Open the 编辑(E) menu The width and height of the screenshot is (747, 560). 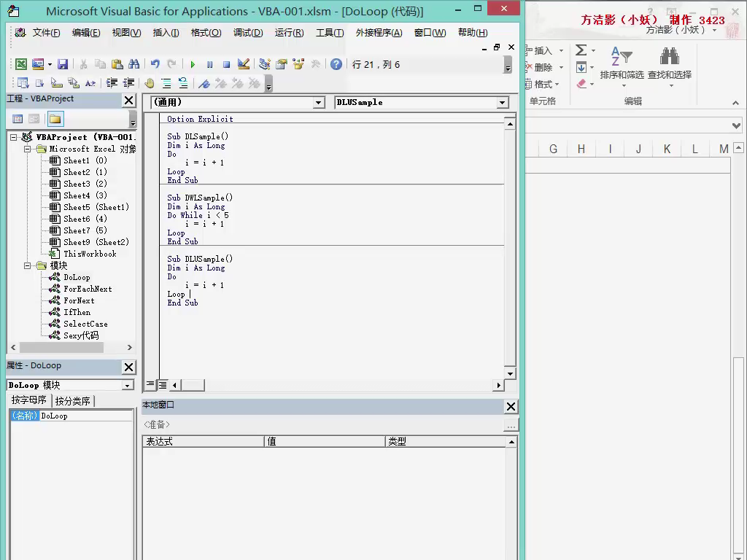86,33
